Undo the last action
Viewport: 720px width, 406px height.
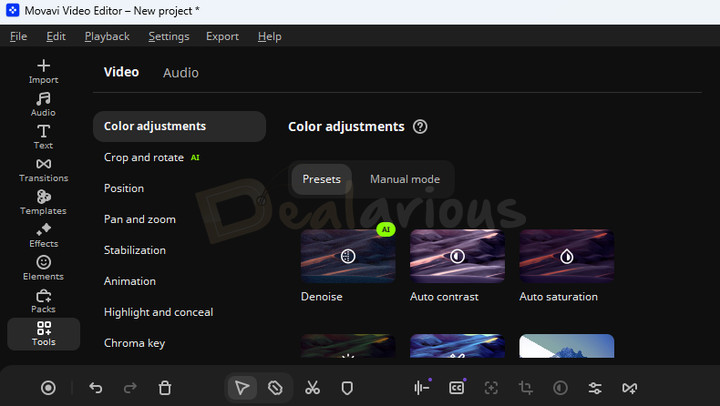(96, 388)
